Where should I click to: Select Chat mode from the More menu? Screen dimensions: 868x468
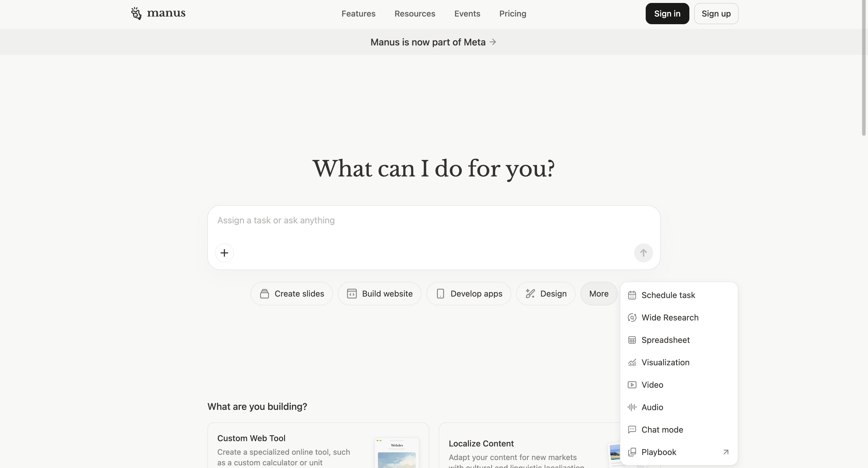(x=679, y=430)
